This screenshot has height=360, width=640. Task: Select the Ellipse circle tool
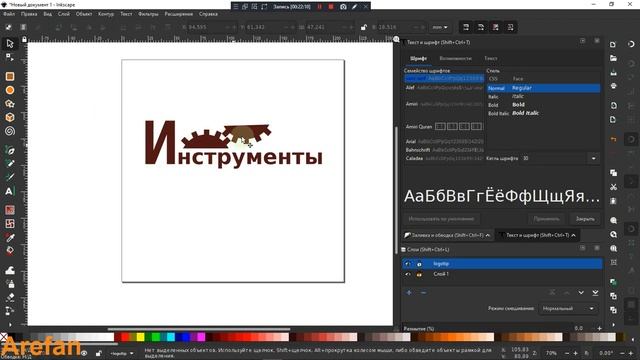(x=10, y=90)
